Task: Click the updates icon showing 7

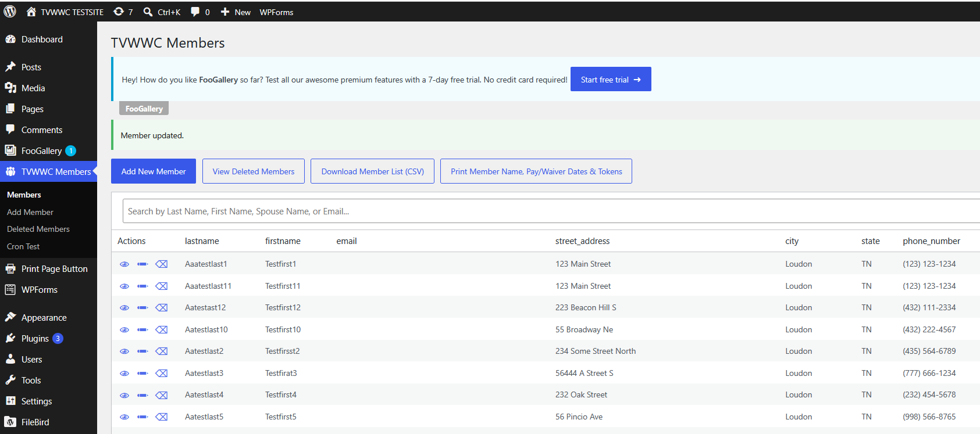Action: pos(119,12)
